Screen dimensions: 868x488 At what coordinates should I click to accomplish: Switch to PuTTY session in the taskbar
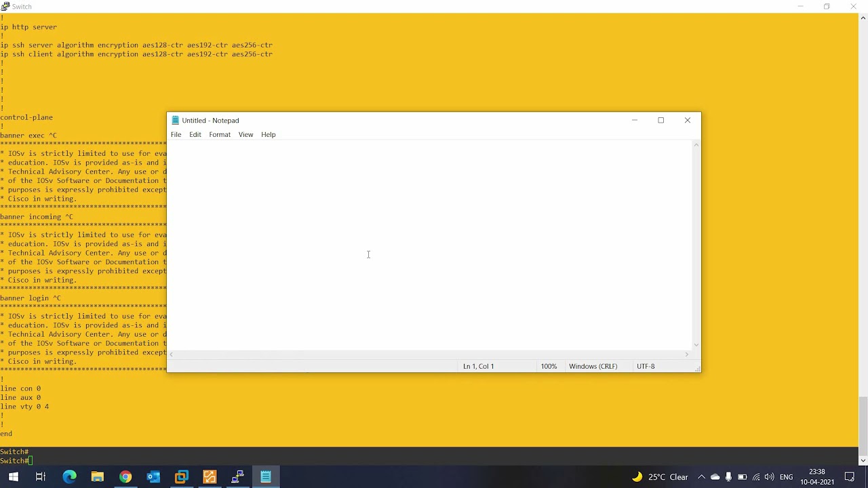[237, 477]
